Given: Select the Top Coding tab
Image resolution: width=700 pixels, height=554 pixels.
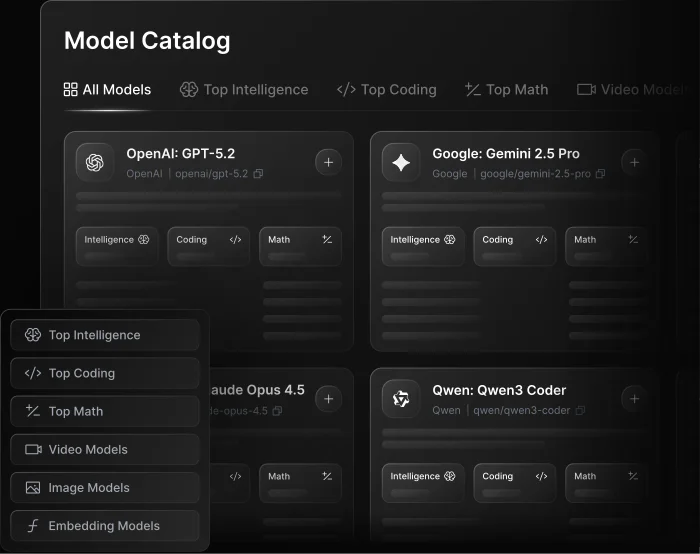Looking at the screenshot, I should pos(387,89).
